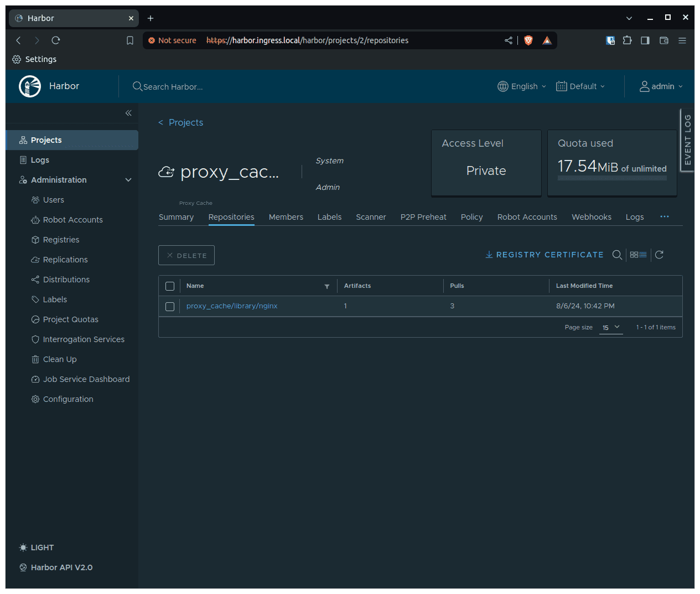Open the browser hamburger menu
The height and width of the screenshot is (594, 700).
click(682, 40)
